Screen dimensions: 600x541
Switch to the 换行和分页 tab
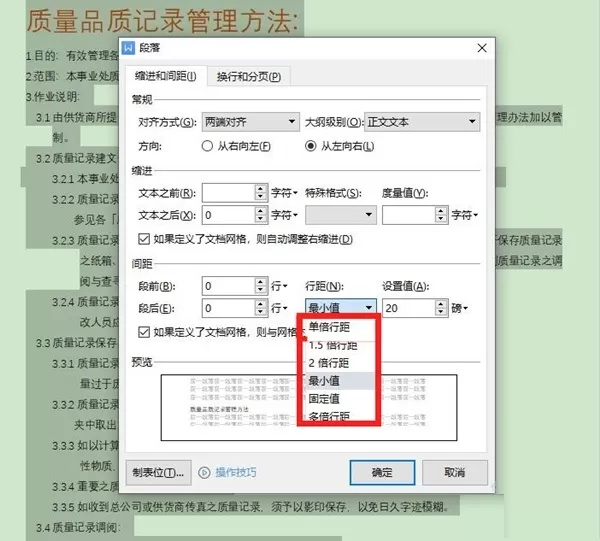pos(249,77)
